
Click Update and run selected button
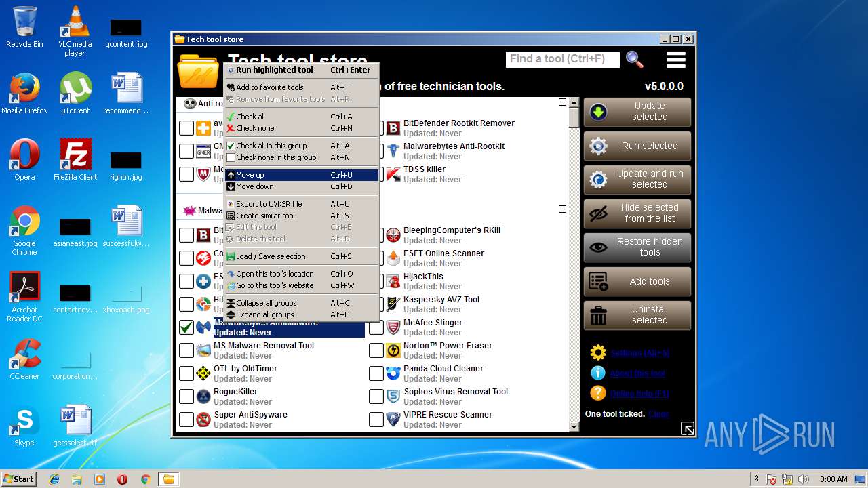(x=637, y=180)
